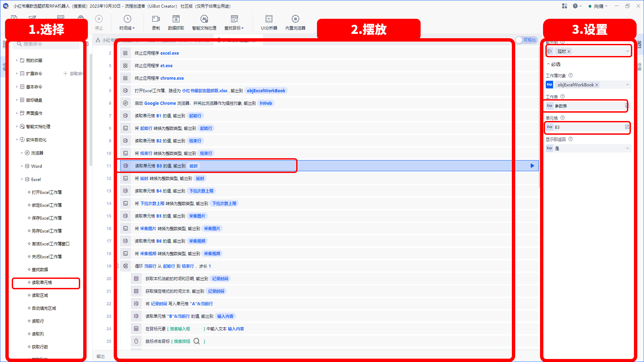Open the 输出 output panel tab
Screen dimensions: 644x362
(101, 356)
